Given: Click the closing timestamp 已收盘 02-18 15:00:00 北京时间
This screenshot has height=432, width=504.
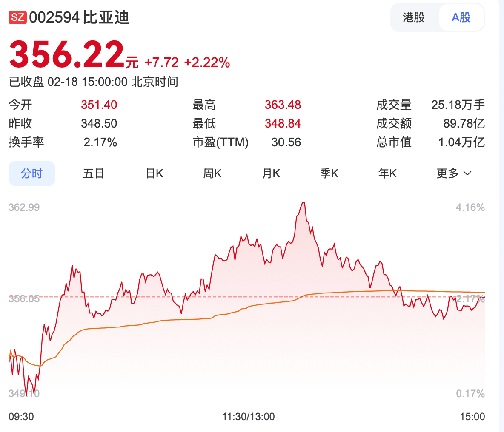Looking at the screenshot, I should click(94, 82).
